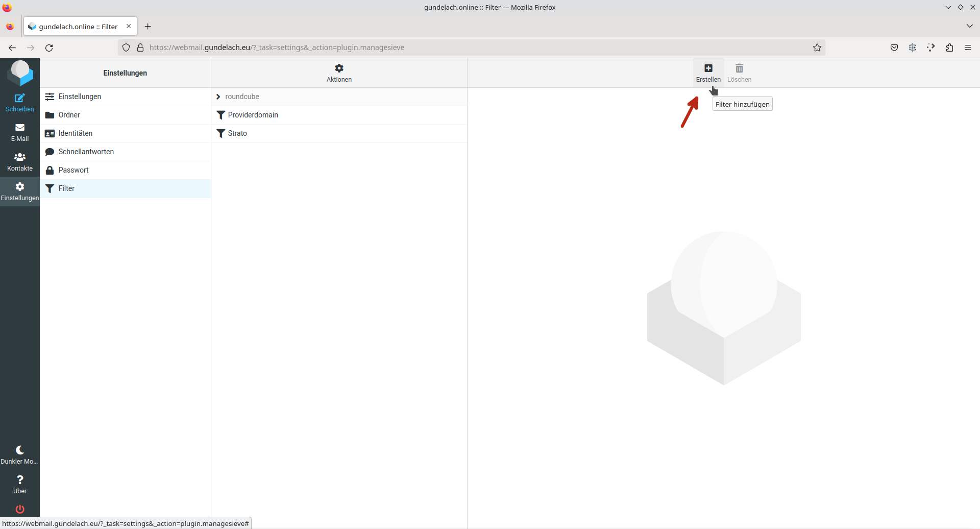Open Identitäten settings section
Viewport: 980px width, 529px height.
coord(76,133)
